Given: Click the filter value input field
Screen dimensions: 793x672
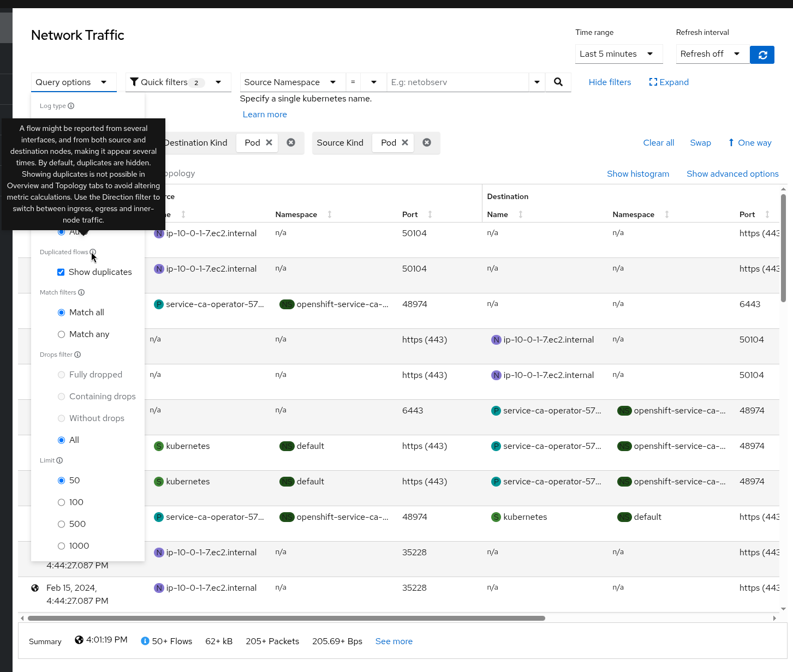Looking at the screenshot, I should (x=457, y=82).
